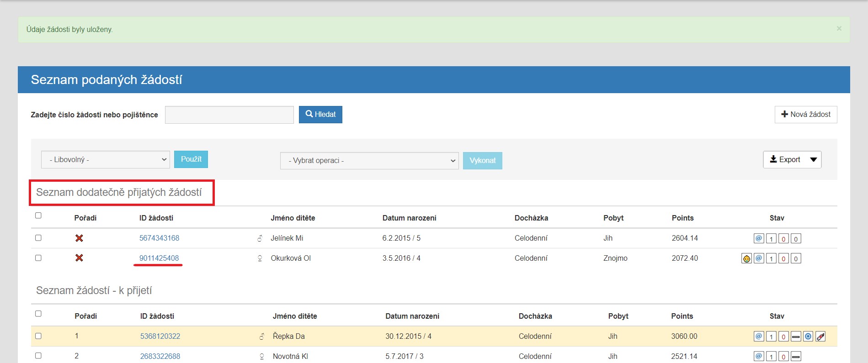The height and width of the screenshot is (363, 868).
Task: Click the female gender icon beside Okurková Ol
Action: (x=260, y=258)
